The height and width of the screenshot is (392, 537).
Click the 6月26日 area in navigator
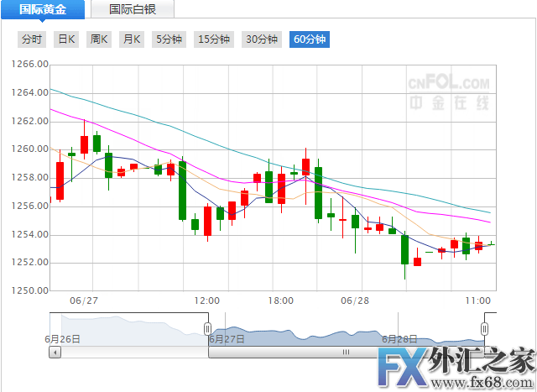coord(62,338)
